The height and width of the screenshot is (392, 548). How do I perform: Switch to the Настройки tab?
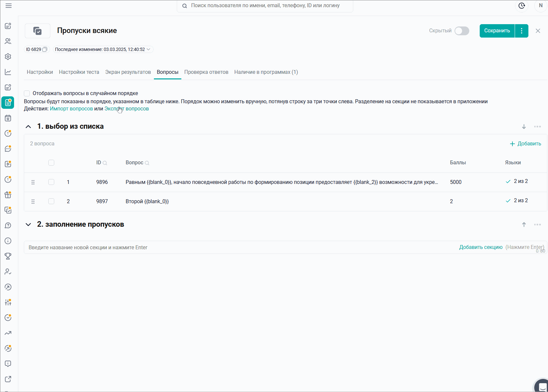[x=40, y=72]
